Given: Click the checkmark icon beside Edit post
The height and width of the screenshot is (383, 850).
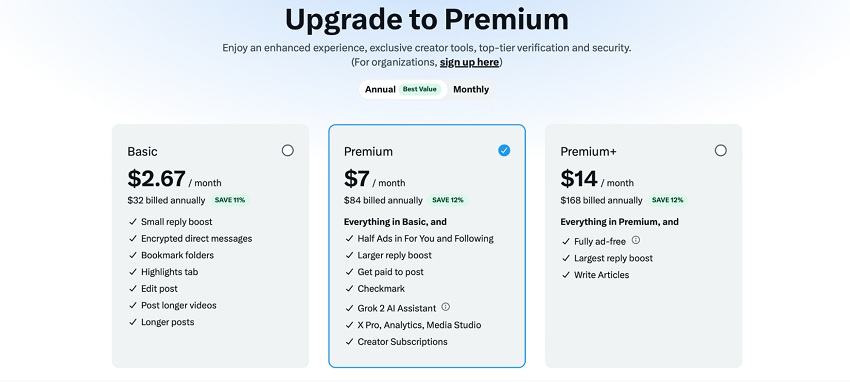Looking at the screenshot, I should [133, 289].
